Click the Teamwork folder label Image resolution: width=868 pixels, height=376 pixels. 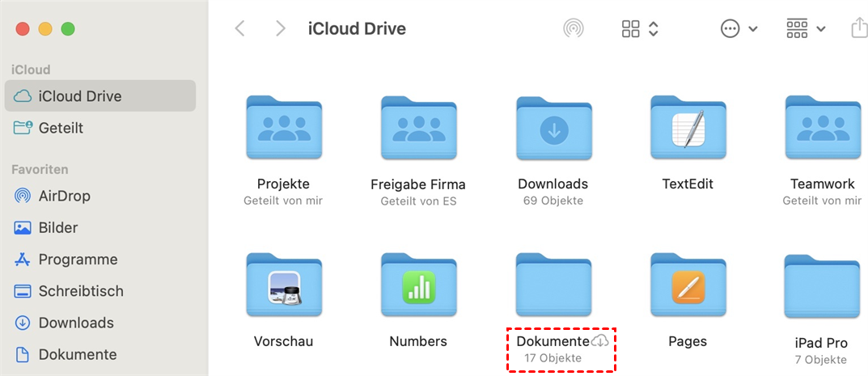823,184
